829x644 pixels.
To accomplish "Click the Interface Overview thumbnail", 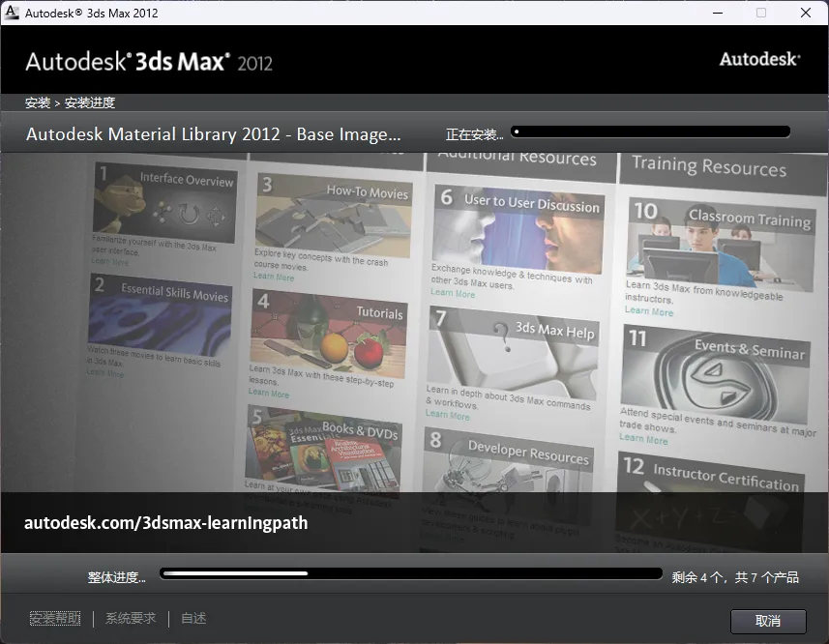I will 164,200.
